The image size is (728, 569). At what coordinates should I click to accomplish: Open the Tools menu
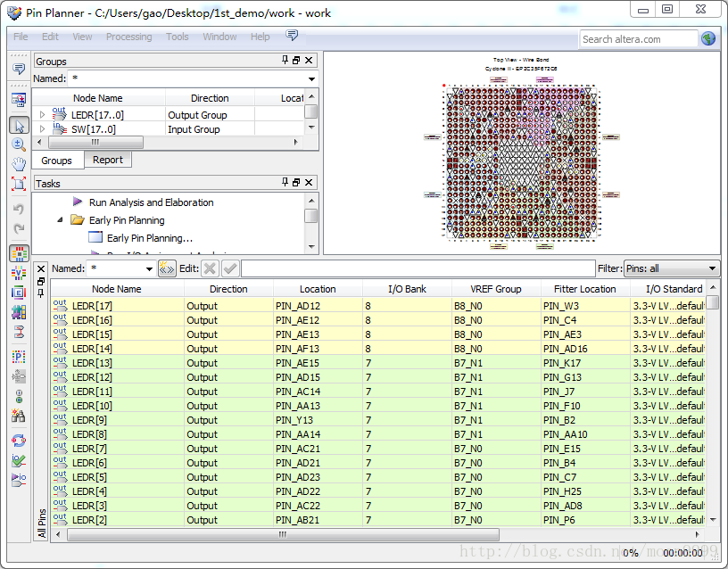[x=178, y=37]
